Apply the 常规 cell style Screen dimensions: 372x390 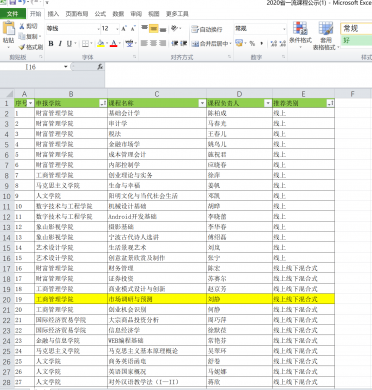[356, 29]
